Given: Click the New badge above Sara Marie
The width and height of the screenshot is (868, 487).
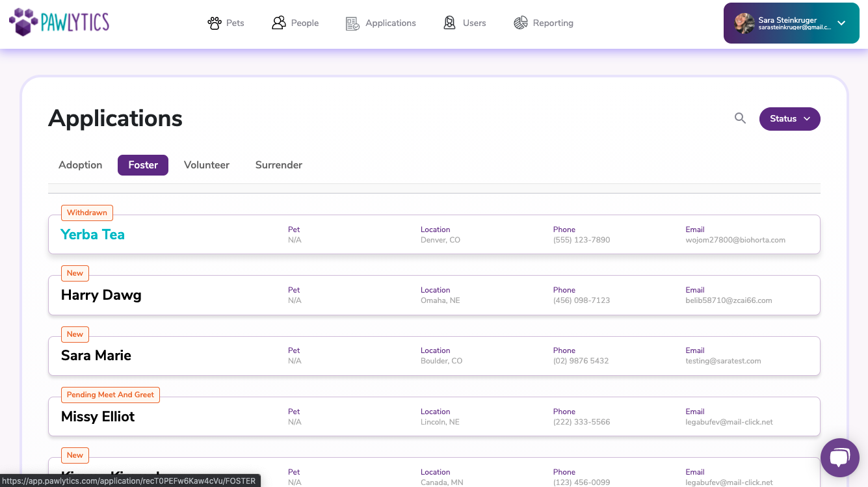Looking at the screenshot, I should (75, 334).
